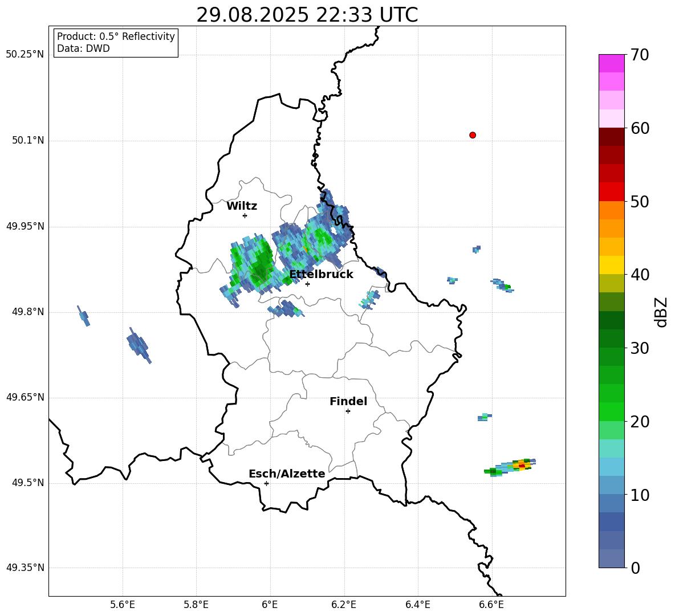Click the 49.5°N latitude label
The width and height of the screenshot is (675, 616).
29,483
